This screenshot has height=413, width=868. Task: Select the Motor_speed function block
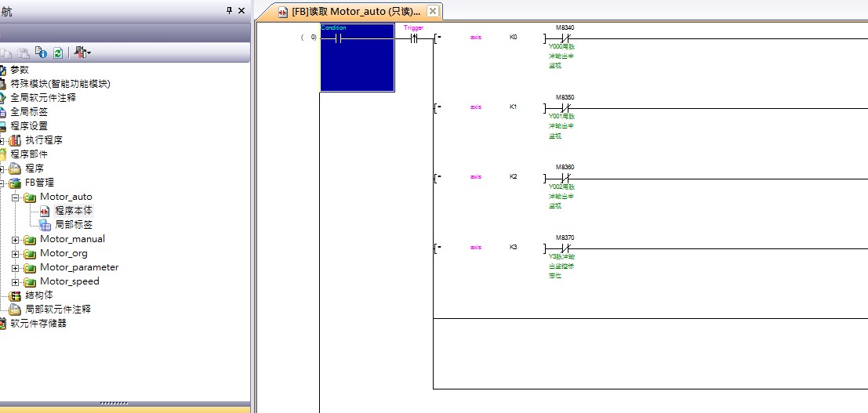click(69, 281)
